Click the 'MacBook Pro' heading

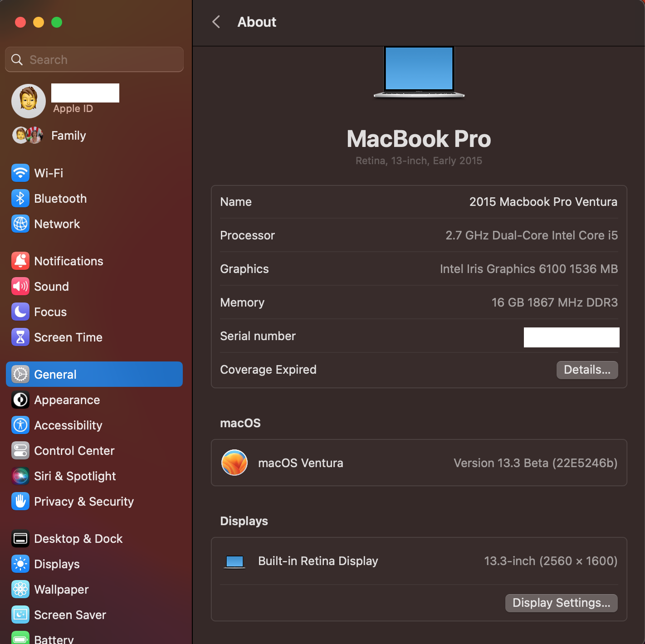click(x=419, y=139)
